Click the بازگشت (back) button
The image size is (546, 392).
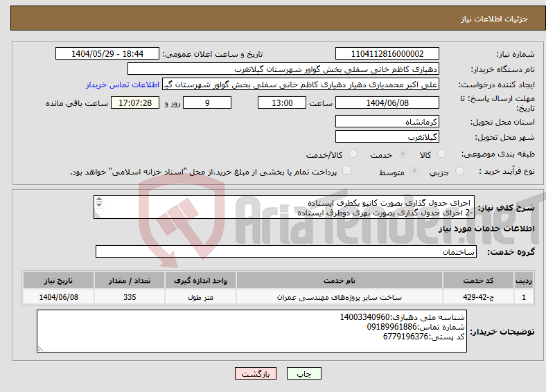(256, 373)
